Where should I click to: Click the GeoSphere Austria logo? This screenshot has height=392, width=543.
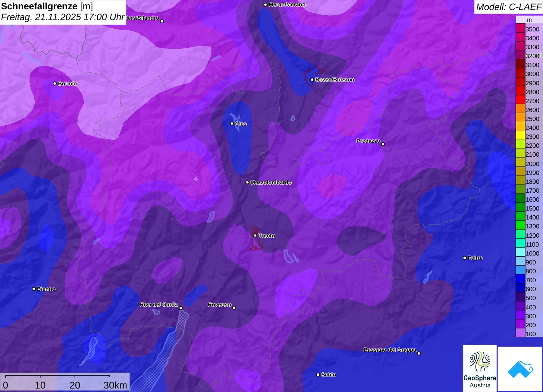(480, 368)
